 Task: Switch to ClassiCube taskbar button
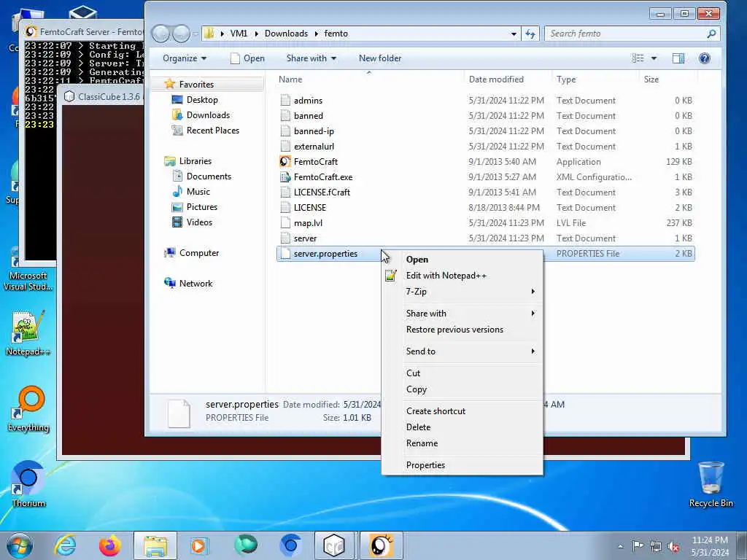334,545
